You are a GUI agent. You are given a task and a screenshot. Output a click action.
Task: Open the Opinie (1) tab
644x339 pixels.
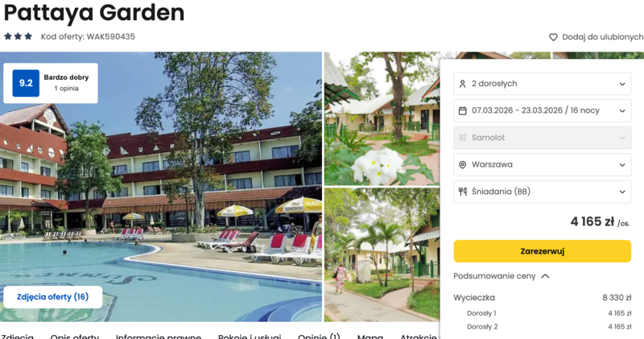(x=319, y=336)
